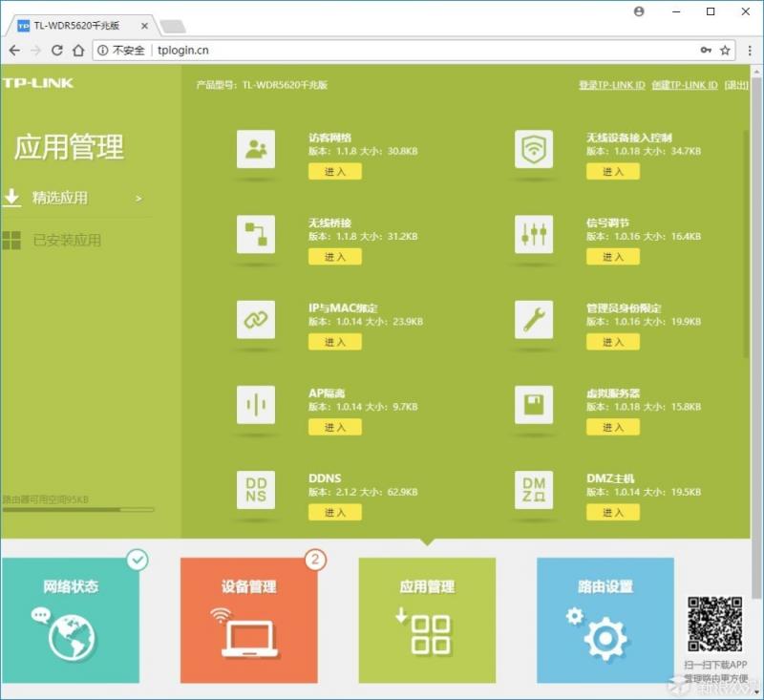Click the 访客网络 version and size text
The height and width of the screenshot is (700, 764).
[x=363, y=151]
